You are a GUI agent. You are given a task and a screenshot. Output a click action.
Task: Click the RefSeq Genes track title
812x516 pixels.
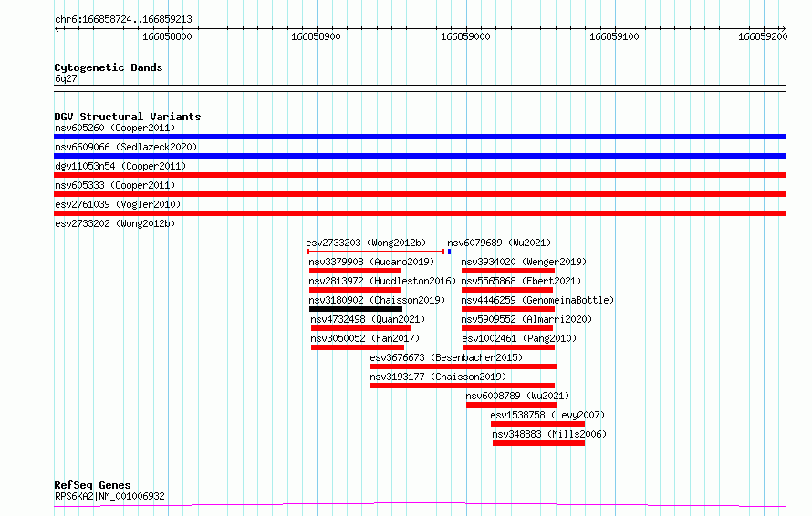click(x=92, y=486)
